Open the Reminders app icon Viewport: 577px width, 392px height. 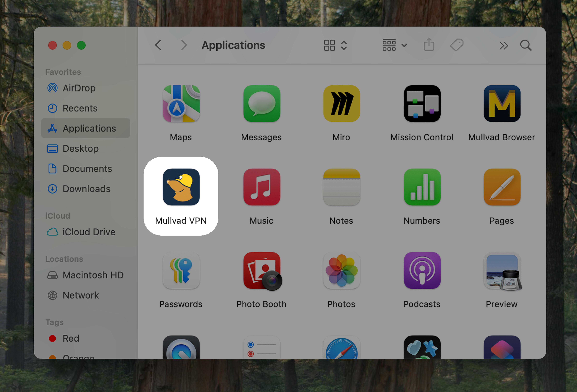[x=262, y=347]
